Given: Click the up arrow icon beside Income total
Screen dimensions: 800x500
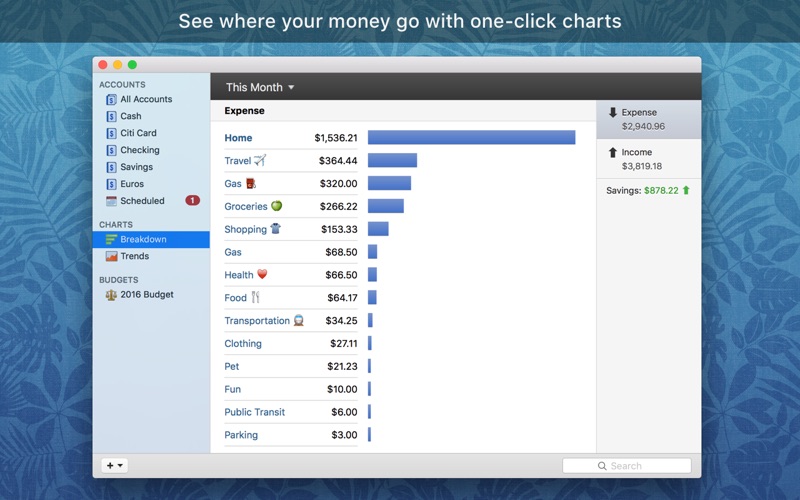Looking at the screenshot, I should [x=613, y=152].
